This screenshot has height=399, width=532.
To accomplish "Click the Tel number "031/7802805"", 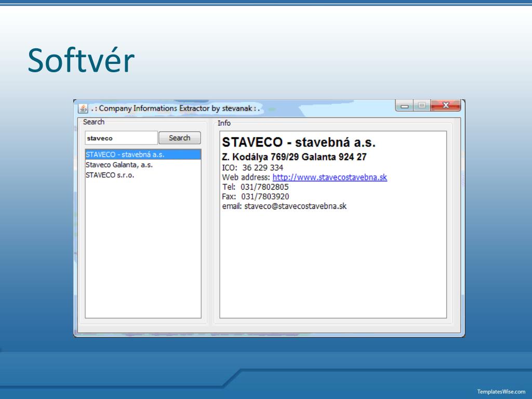I will (x=264, y=187).
